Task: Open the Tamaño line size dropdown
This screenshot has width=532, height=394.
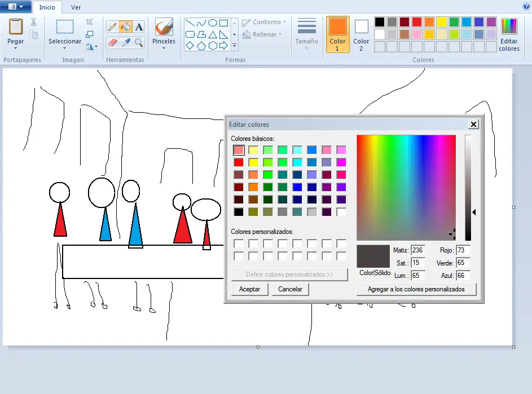Action: (x=306, y=47)
